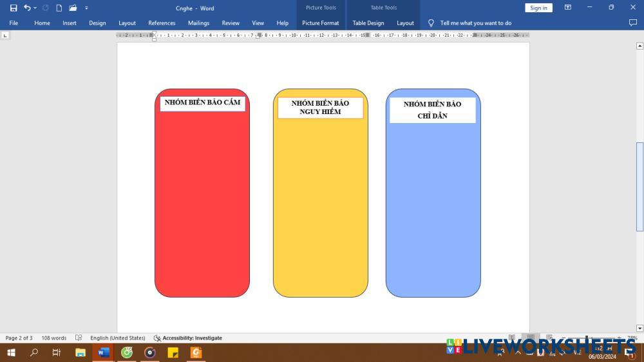The image size is (644, 362).
Task: Open Customize Quick Access Toolbar dropdown
Action: (86, 8)
